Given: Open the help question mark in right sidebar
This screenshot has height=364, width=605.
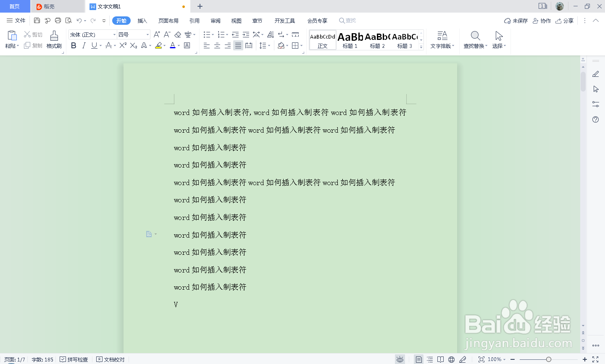Looking at the screenshot, I should coord(595,119).
